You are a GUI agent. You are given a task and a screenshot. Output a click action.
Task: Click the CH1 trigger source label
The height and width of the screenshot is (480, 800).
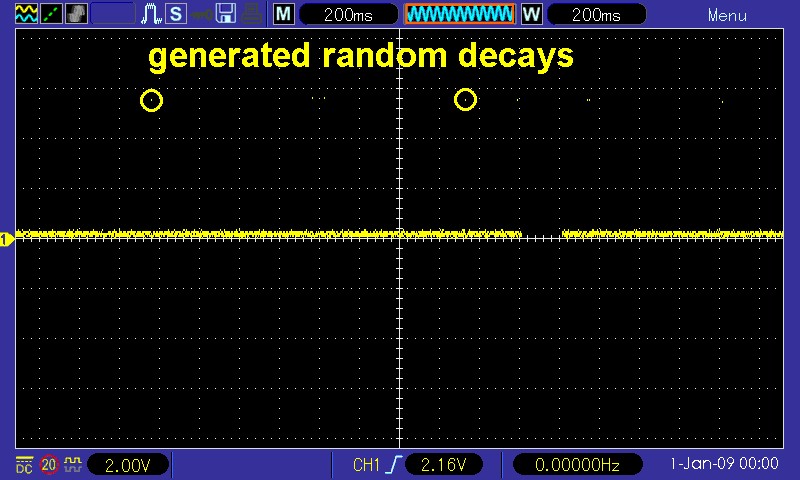[x=366, y=465]
